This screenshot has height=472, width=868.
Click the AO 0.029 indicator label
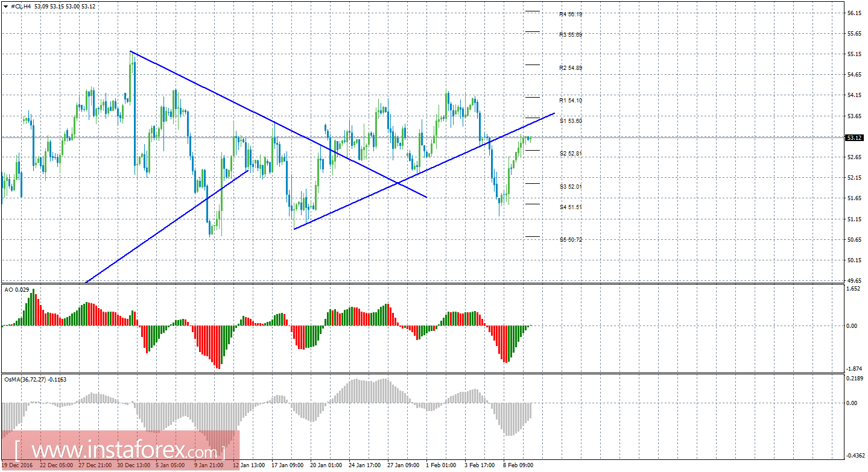coord(16,290)
